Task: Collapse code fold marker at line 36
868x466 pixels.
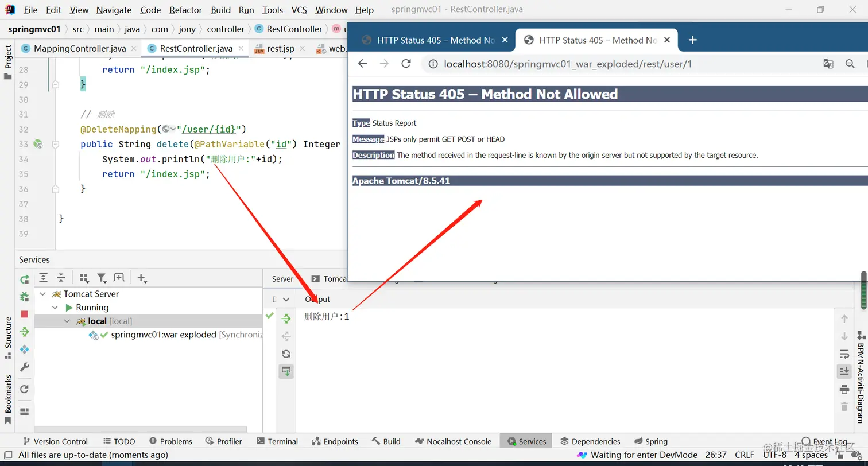Action: coord(55,189)
